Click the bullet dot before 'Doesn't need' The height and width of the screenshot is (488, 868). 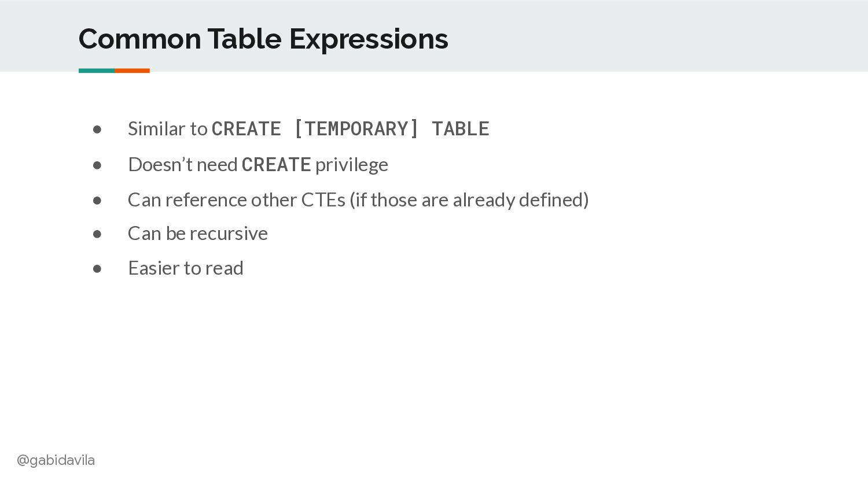point(97,165)
